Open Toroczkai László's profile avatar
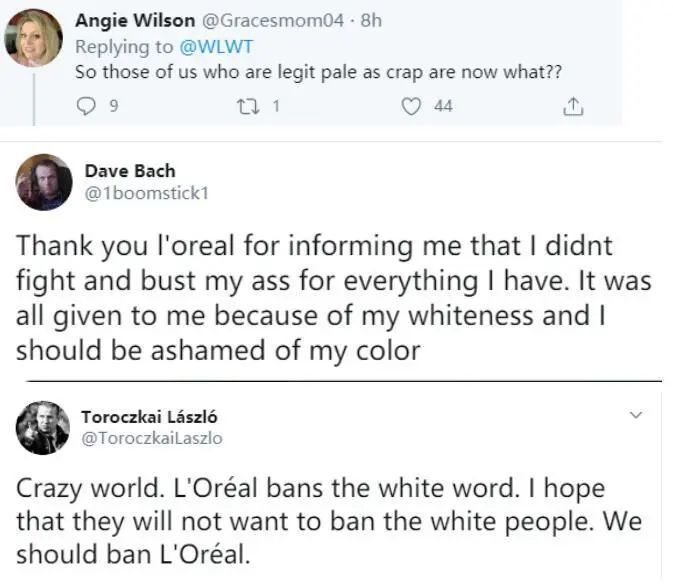This screenshot has height=584, width=673. pos(44,427)
